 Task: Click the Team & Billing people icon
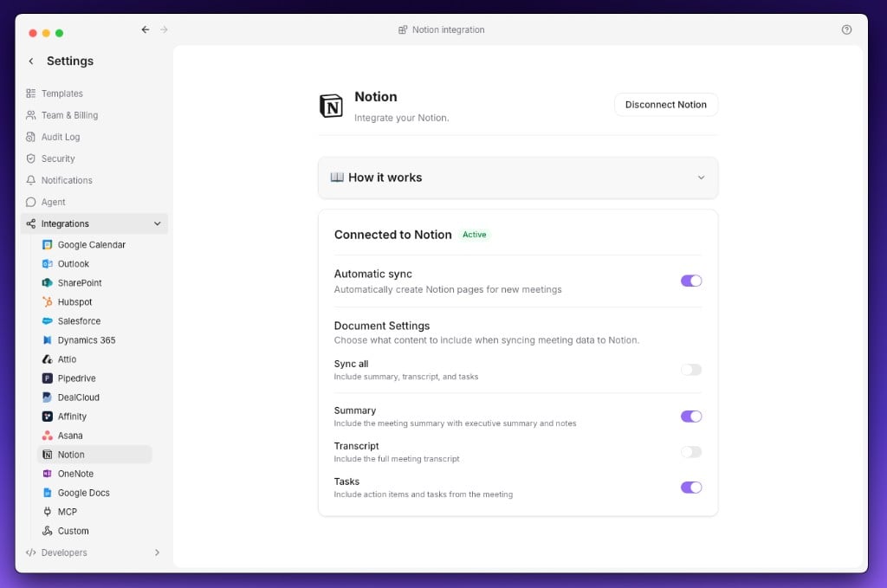tap(30, 115)
